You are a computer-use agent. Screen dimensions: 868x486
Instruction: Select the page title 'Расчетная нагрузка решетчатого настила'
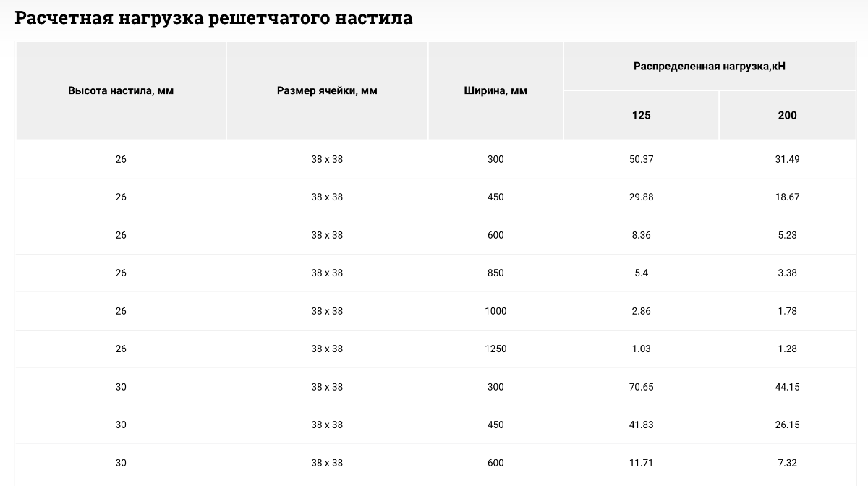(214, 18)
